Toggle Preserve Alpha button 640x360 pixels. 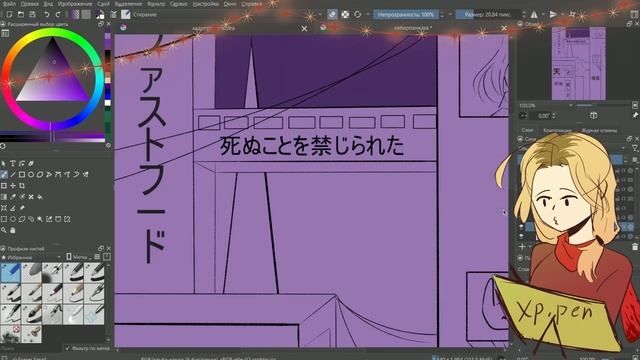pos(345,14)
